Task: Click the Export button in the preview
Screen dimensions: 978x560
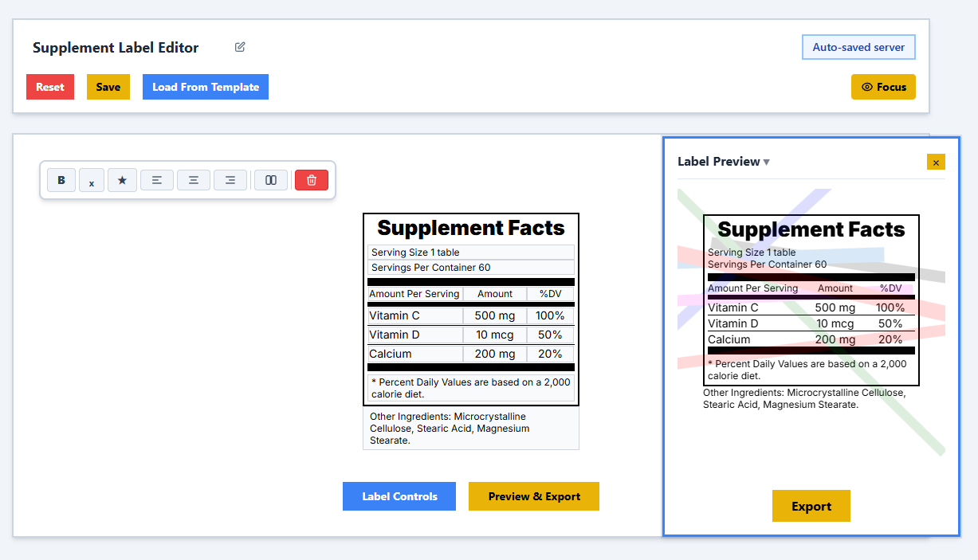Action: 811,506
